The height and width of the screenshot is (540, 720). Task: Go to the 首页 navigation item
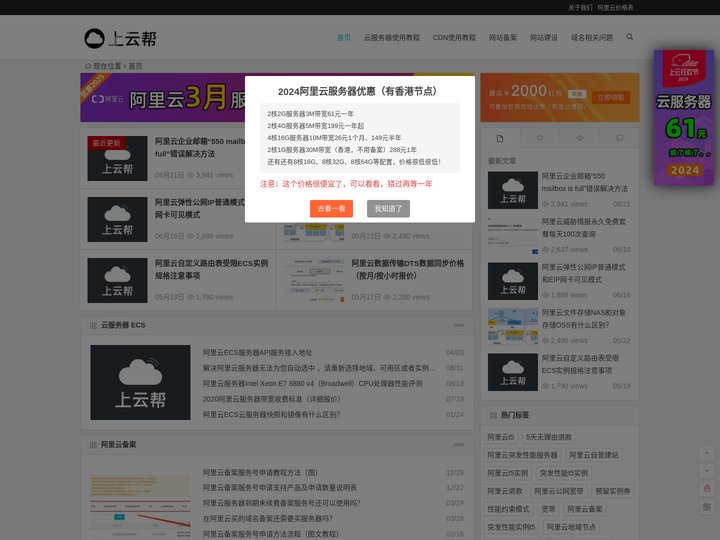coord(344,38)
